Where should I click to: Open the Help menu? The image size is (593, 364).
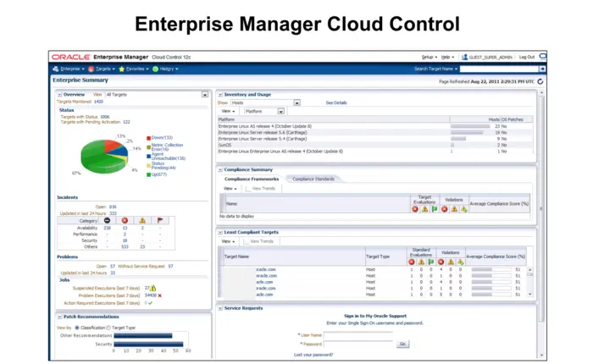(448, 57)
